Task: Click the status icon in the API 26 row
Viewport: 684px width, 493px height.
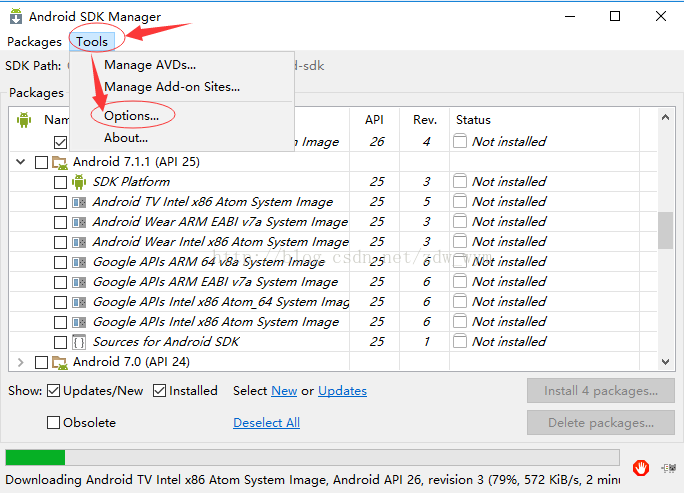Action: coord(460,140)
